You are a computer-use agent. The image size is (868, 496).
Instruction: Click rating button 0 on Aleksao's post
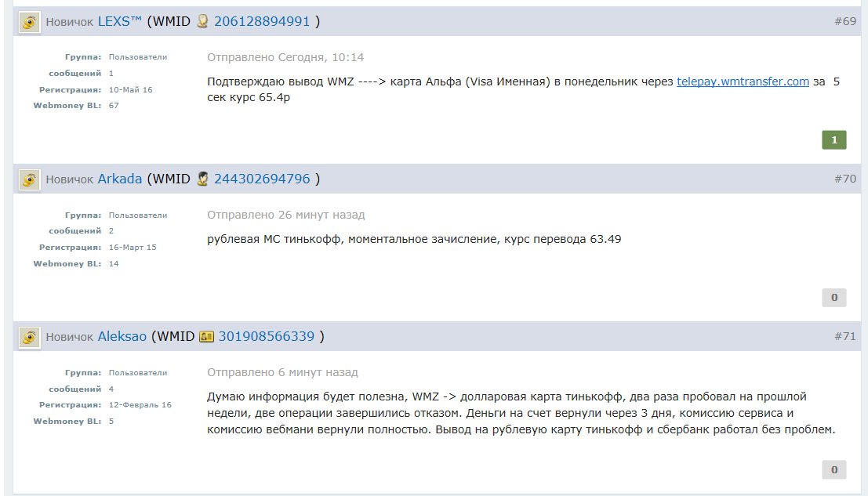click(834, 470)
